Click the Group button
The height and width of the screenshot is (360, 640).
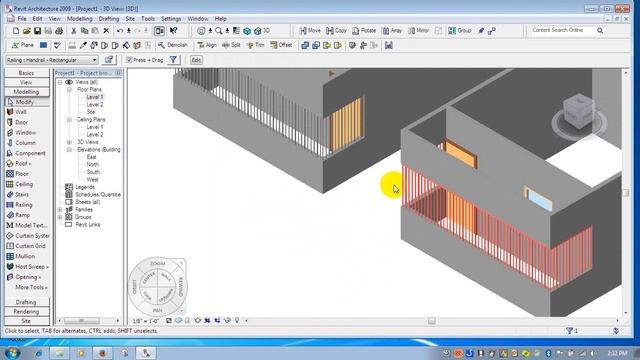[460, 31]
